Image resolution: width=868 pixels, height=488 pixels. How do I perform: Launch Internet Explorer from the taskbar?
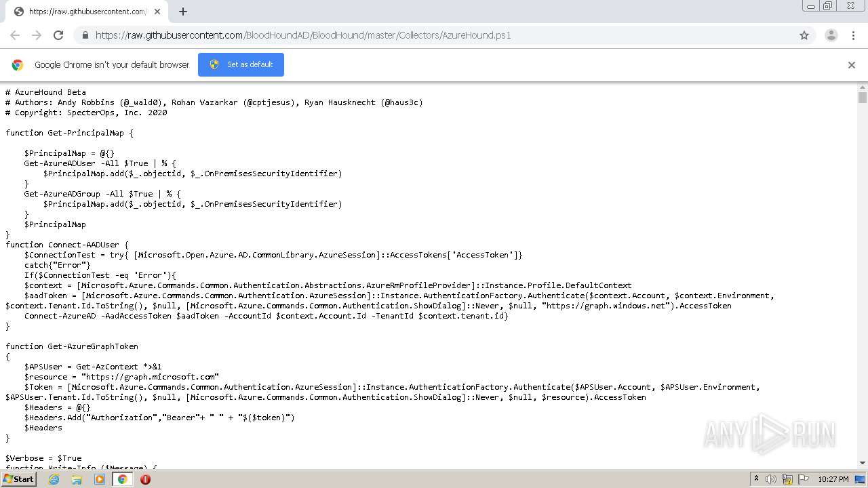coord(54,479)
